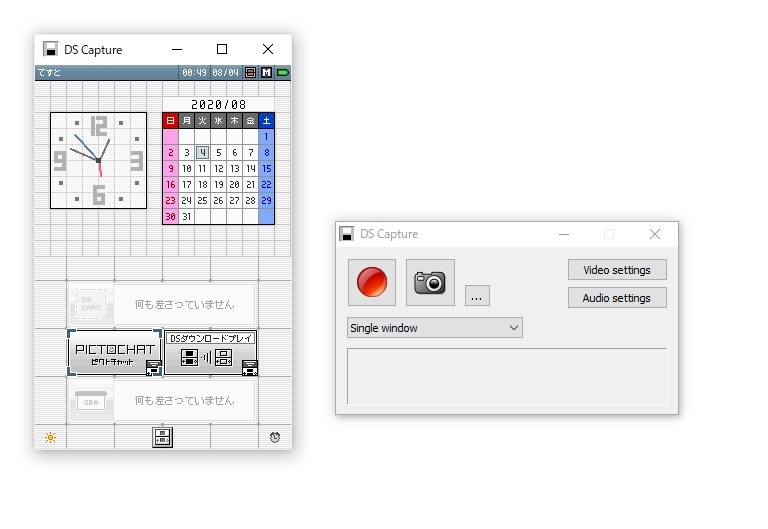The height and width of the screenshot is (529, 768).
Task: Click the analog clock widget
Action: (98, 161)
